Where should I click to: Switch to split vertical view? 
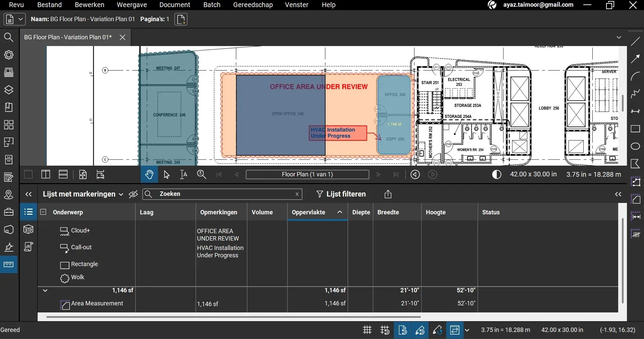pos(46,174)
